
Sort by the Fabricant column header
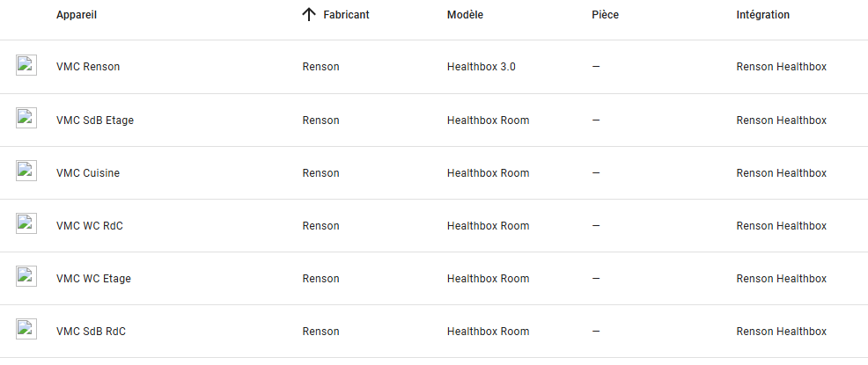coord(346,15)
